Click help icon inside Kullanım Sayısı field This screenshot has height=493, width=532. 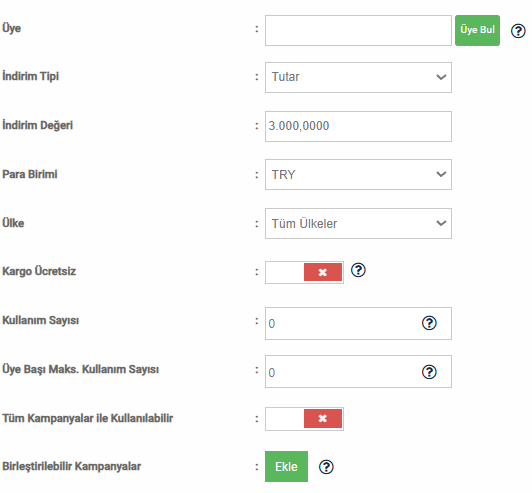(x=429, y=323)
